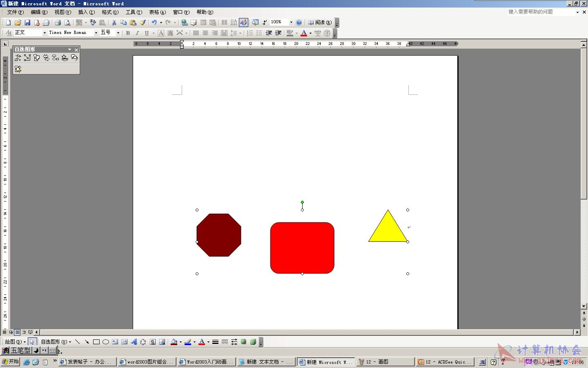Toggle the Select Objects pointer
The height and width of the screenshot is (368, 588).
click(x=32, y=342)
